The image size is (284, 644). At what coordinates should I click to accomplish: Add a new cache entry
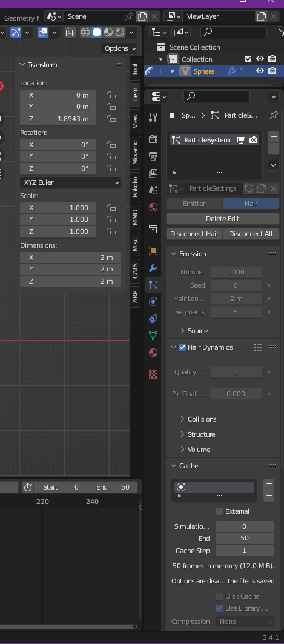pyautogui.click(x=269, y=484)
